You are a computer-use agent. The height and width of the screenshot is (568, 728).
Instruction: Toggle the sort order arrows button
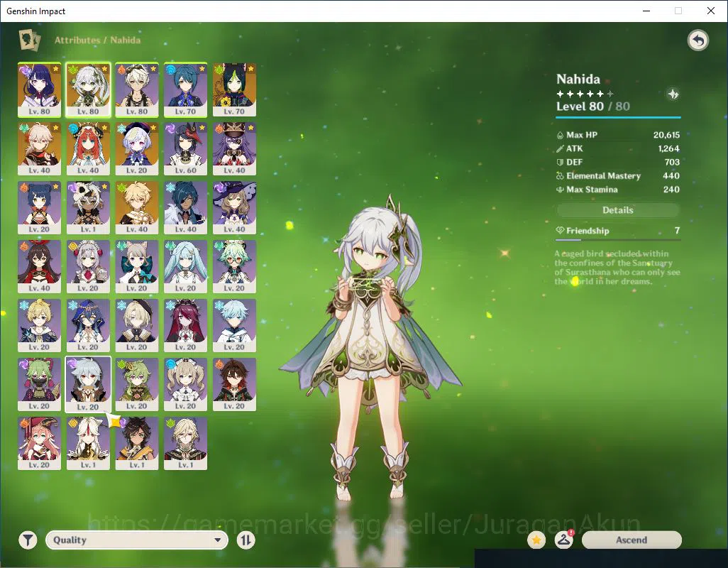pos(246,540)
